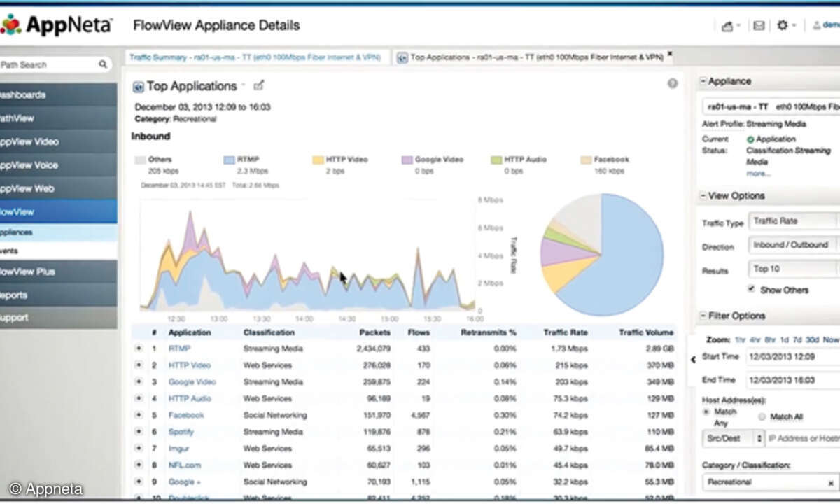Image resolution: width=840 pixels, height=504 pixels.
Task: Click the HTTP Video yellow legend swatch
Action: point(318,160)
